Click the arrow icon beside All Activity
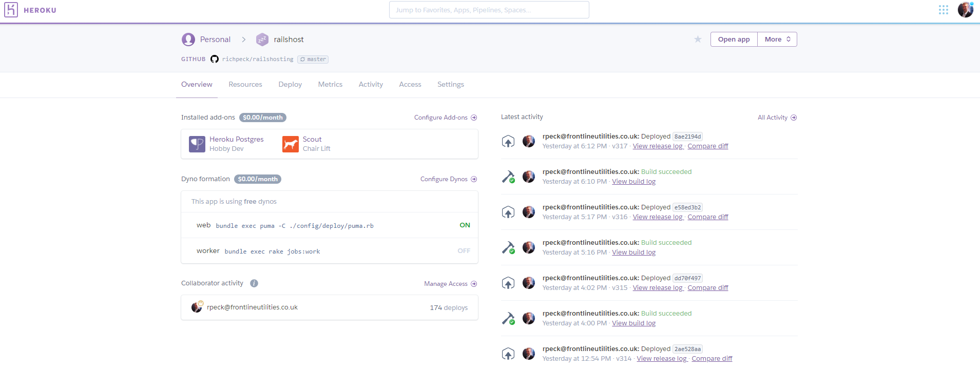 coord(794,118)
